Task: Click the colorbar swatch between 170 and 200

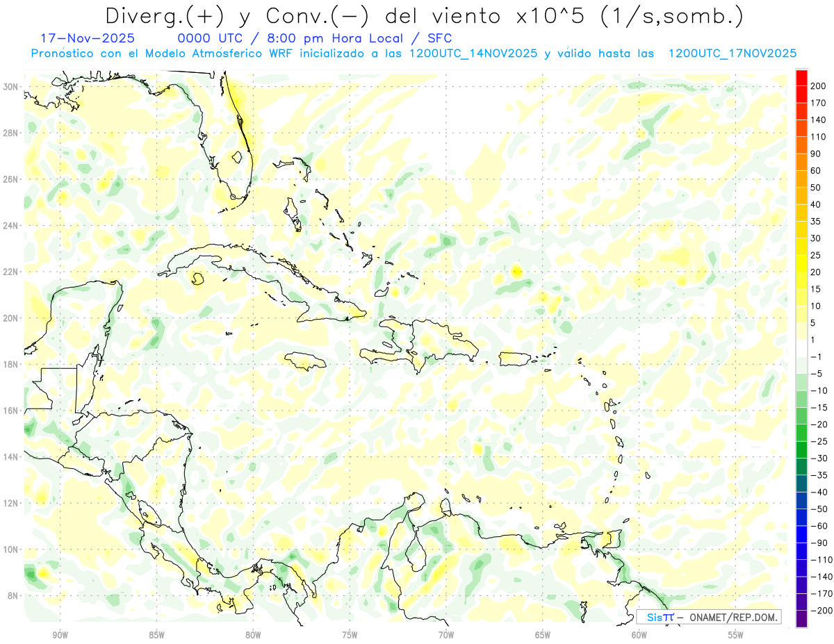Action: point(801,95)
